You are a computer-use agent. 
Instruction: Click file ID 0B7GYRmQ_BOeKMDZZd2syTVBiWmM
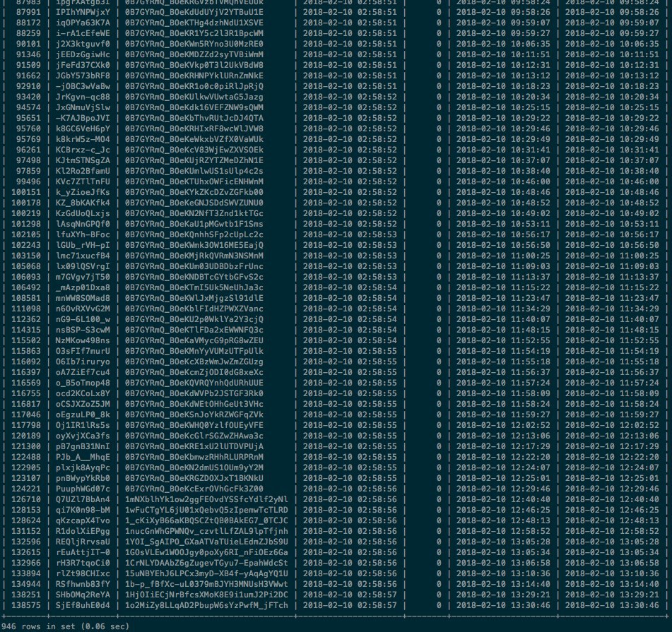(194, 54)
